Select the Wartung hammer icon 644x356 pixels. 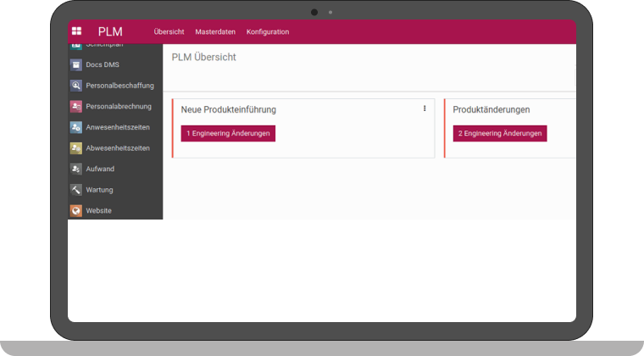[76, 190]
